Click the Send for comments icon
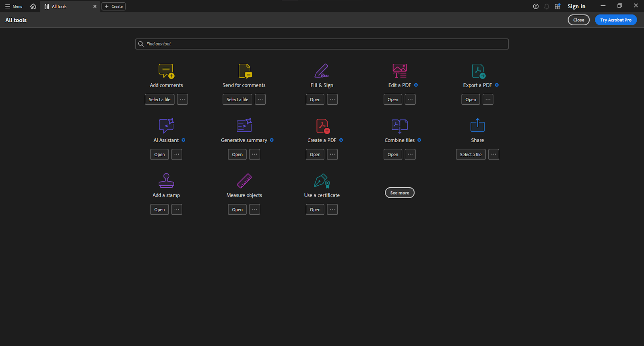Screen dimensions: 644x346 click(245, 71)
